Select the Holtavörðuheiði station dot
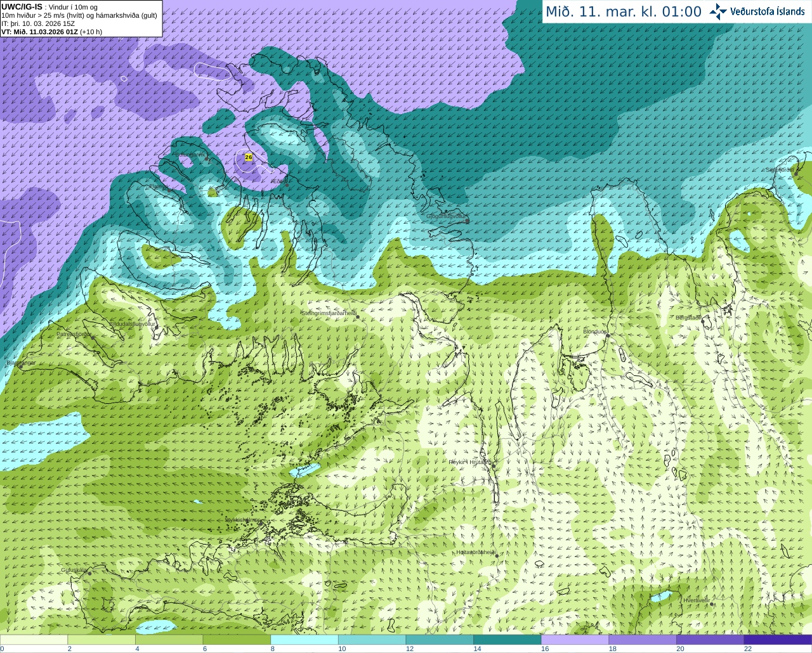Screen dimensions: 812x653 point(497,555)
